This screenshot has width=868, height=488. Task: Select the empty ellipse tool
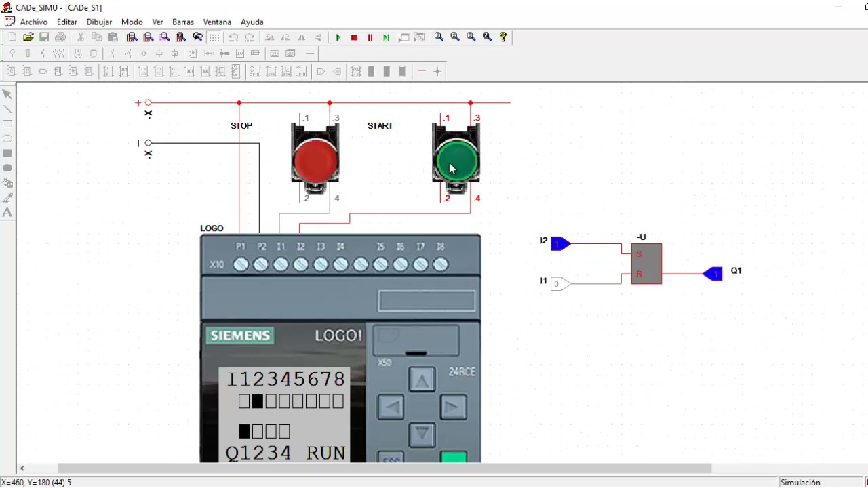click(x=7, y=138)
